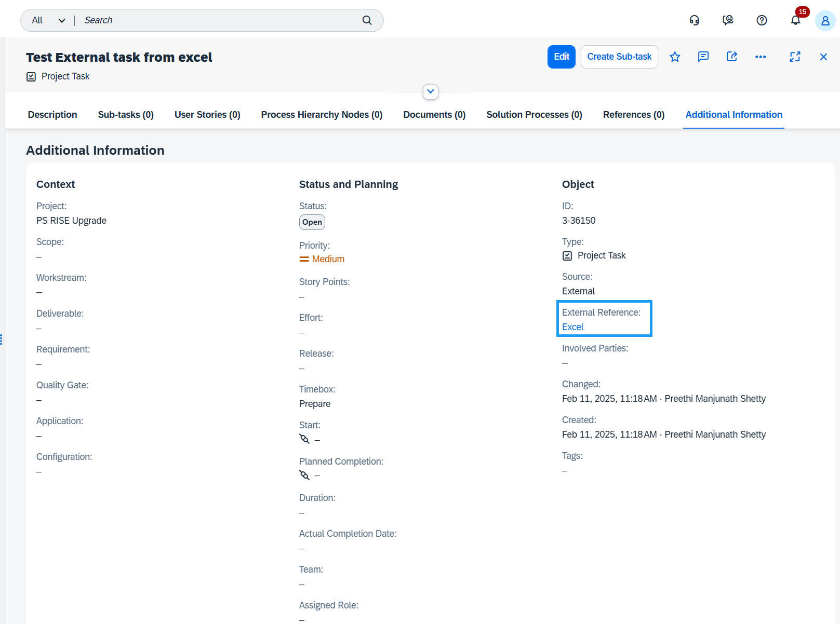Switch to the Description tab

52,115
